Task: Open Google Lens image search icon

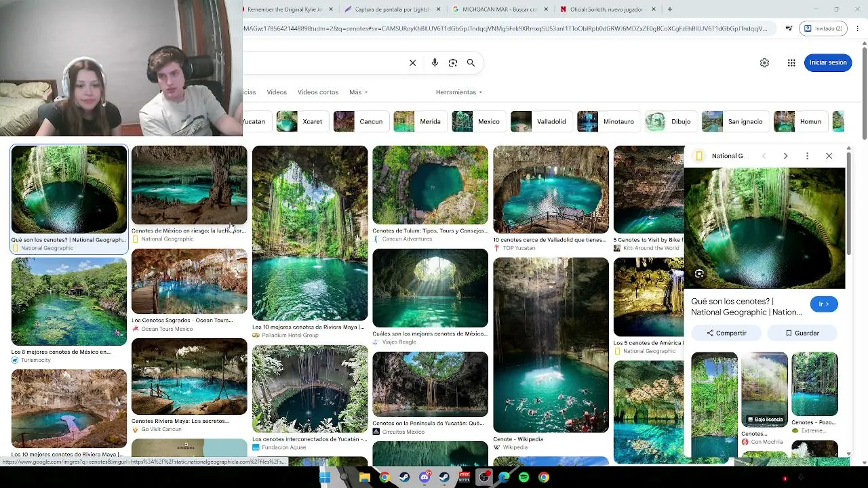Action: tap(453, 63)
